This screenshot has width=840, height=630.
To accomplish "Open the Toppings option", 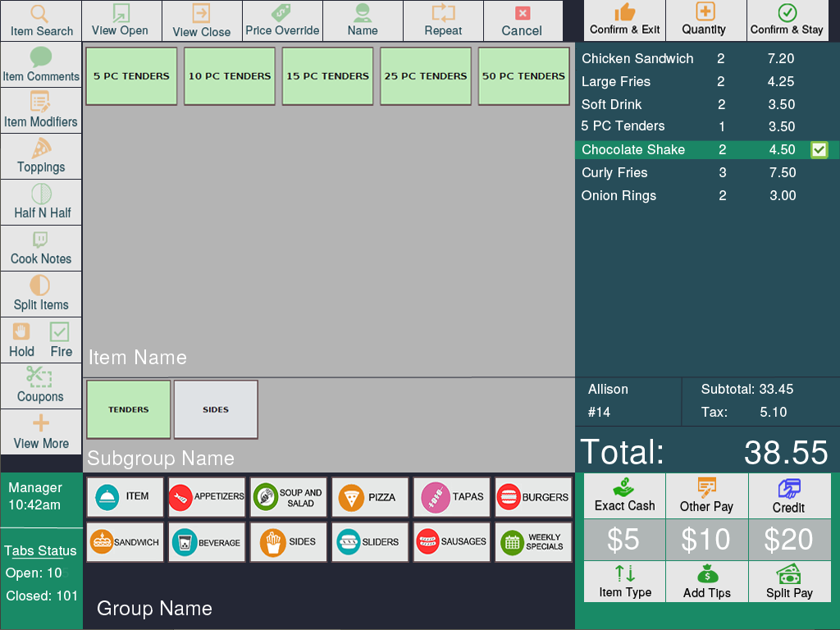I will point(41,156).
